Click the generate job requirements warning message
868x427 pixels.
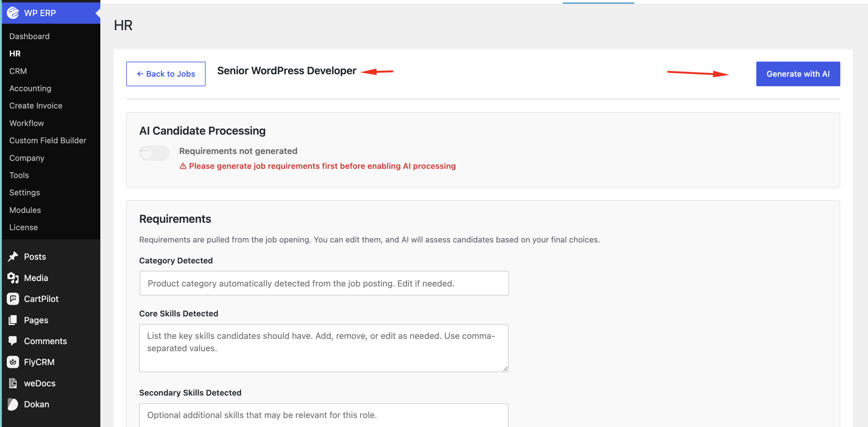[x=322, y=166]
